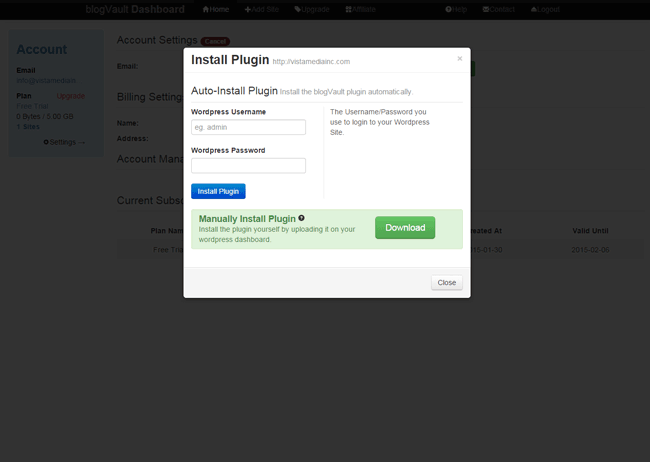
Task: Open the 1 Sites link in Account panel
Action: point(28,126)
